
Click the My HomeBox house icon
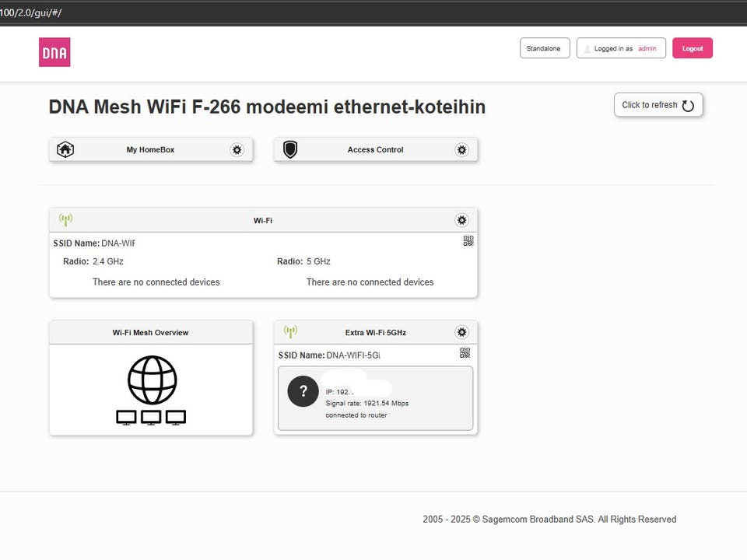(x=65, y=150)
